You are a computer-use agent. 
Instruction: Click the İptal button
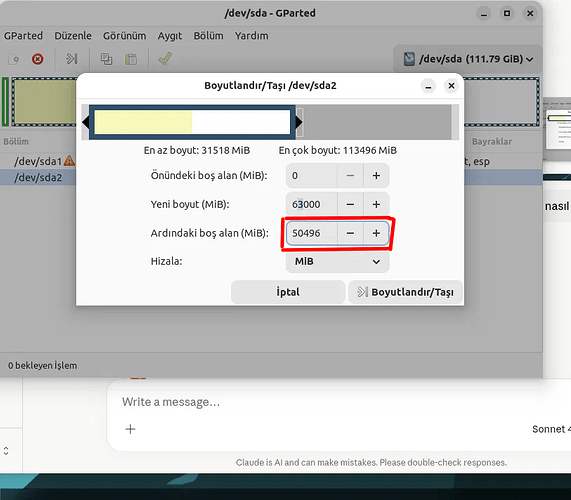(x=288, y=292)
